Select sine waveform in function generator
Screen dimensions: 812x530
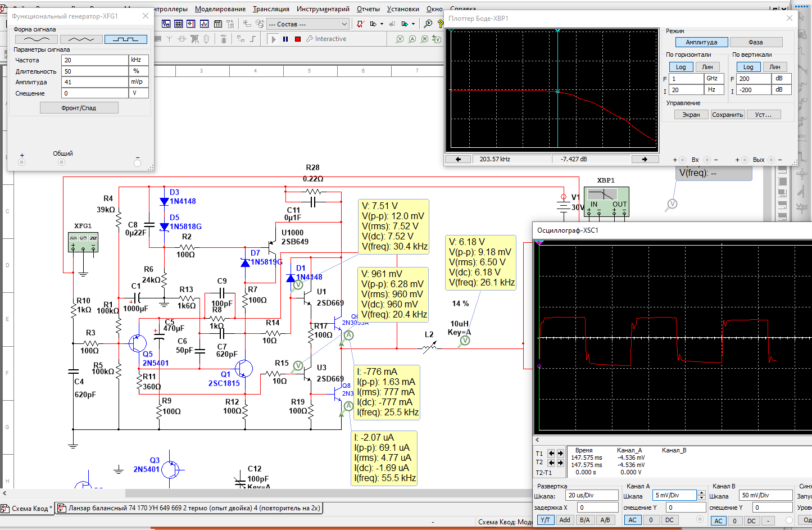click(x=36, y=39)
